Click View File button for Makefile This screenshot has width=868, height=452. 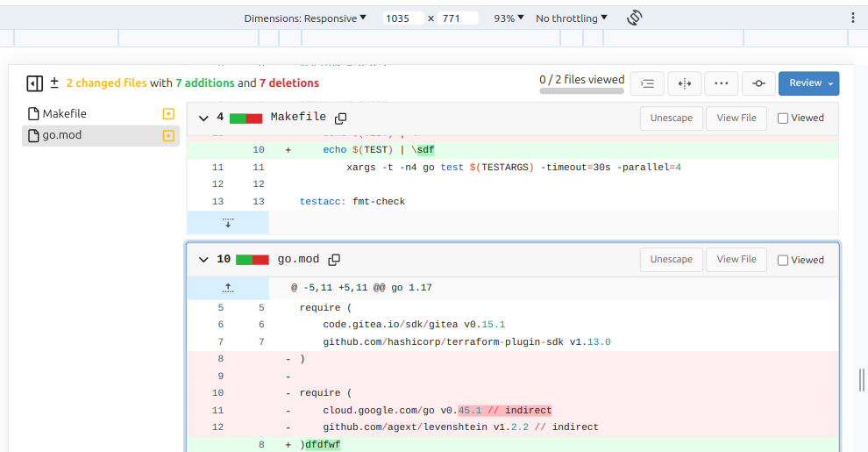(x=736, y=118)
